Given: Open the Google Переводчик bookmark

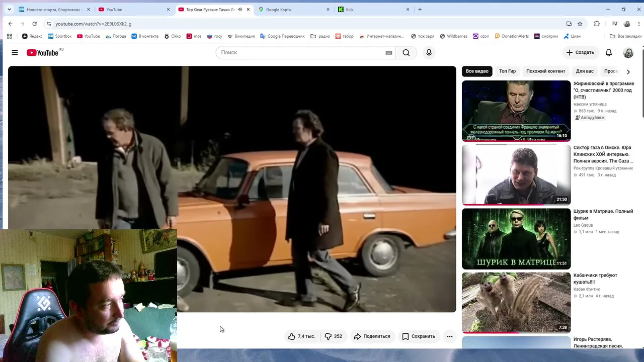Looking at the screenshot, I should (282, 36).
